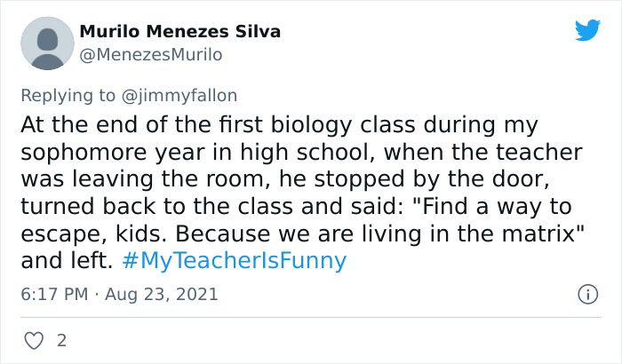Image resolution: width=622 pixels, height=364 pixels.
Task: Click the word "sophomore" in the tweet
Action: point(84,153)
